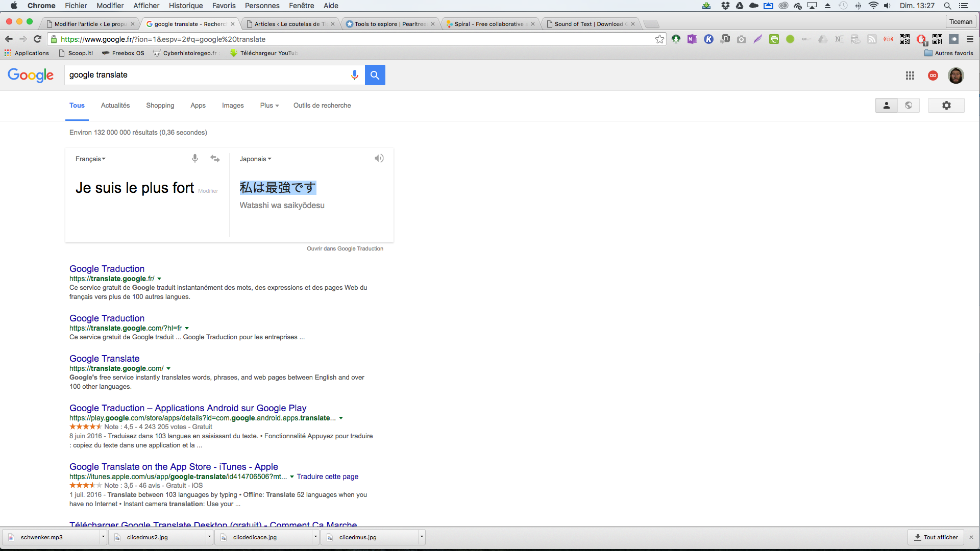
Task: Click the blue magnifier search button
Action: [x=375, y=75]
